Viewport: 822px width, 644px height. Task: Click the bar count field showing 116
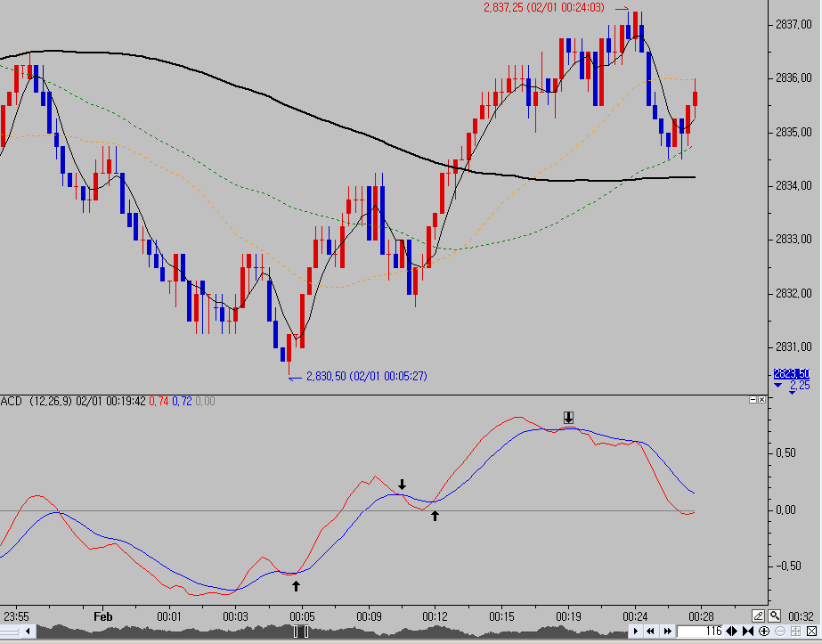click(700, 631)
